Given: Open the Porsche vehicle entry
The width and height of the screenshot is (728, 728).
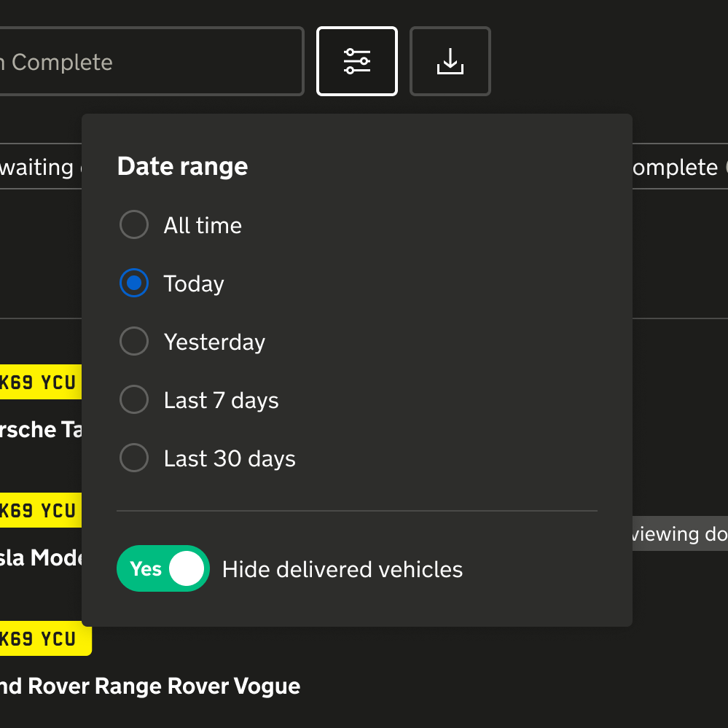Looking at the screenshot, I should [40, 429].
